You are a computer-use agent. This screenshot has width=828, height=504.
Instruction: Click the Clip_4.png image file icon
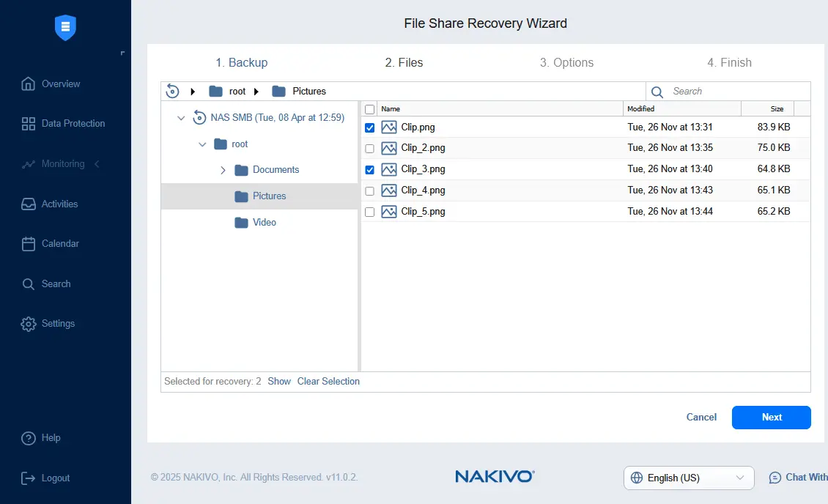pos(388,190)
